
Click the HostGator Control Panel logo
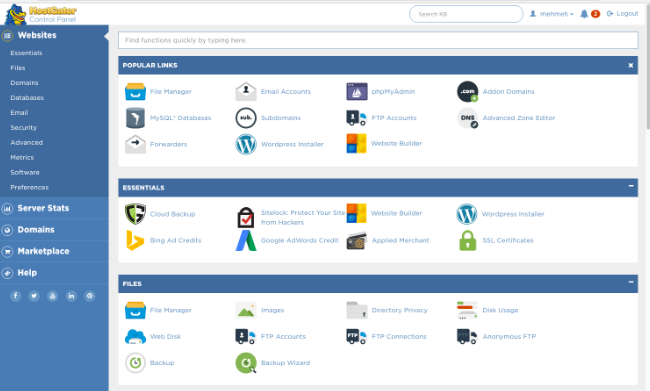(41, 14)
